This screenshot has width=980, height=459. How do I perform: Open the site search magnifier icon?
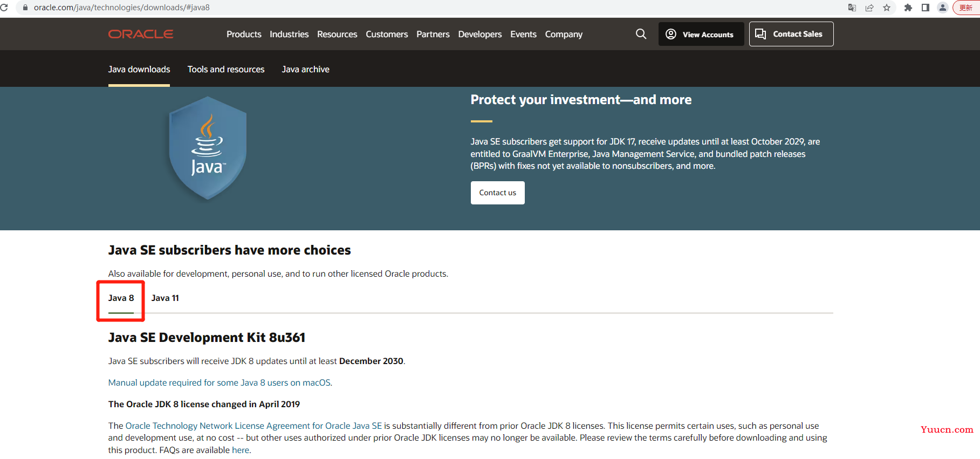(x=641, y=34)
